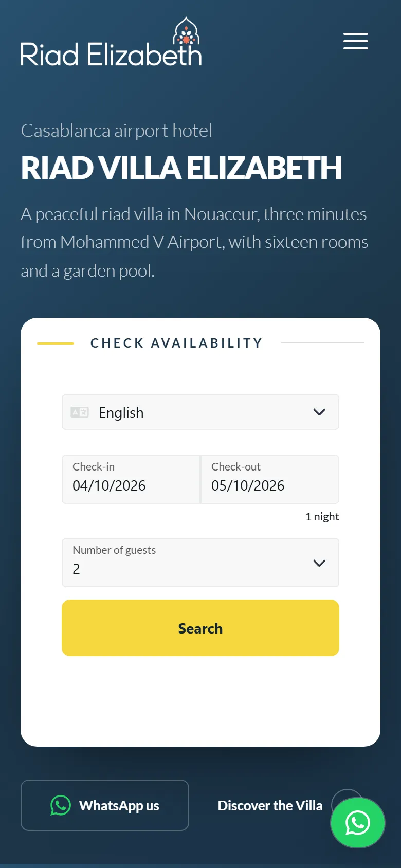The image size is (401, 868).
Task: Click the translate icon beside English
Action: click(x=80, y=412)
